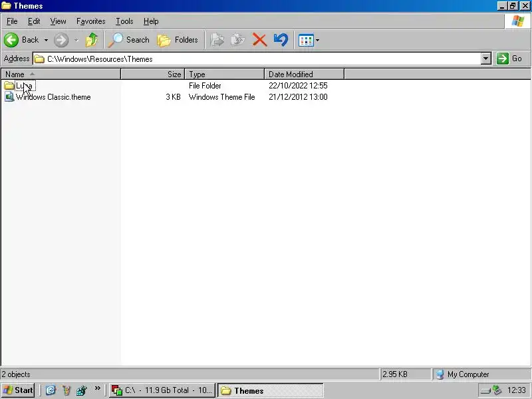The width and height of the screenshot is (532, 399).
Task: Open the Favorites menu
Action: [x=91, y=21]
